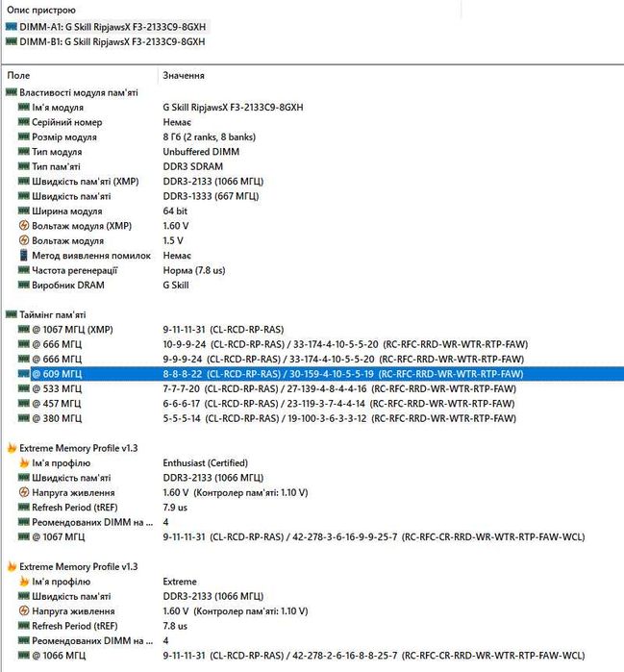Select the timing value '9-11-11-31 (CL-RCD-RP-RAS)' for XMP

pos(223,330)
